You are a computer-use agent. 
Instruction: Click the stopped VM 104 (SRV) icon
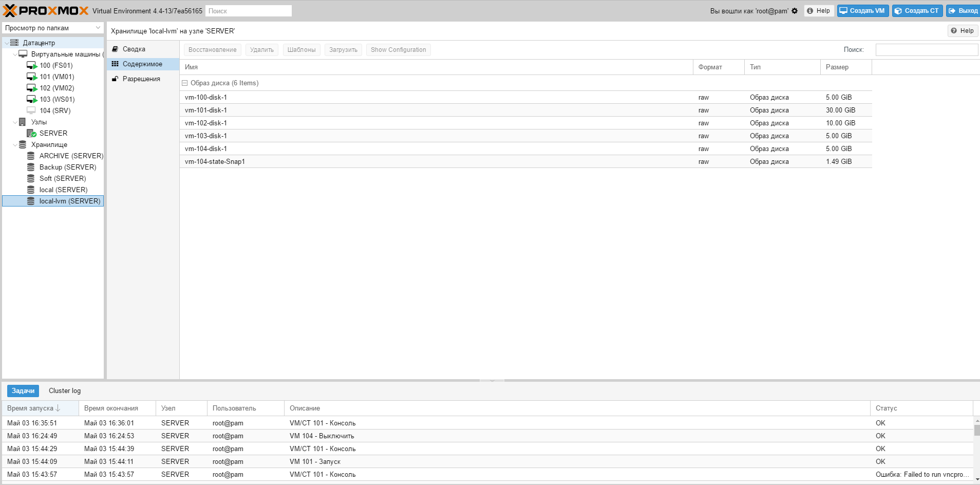click(x=31, y=110)
